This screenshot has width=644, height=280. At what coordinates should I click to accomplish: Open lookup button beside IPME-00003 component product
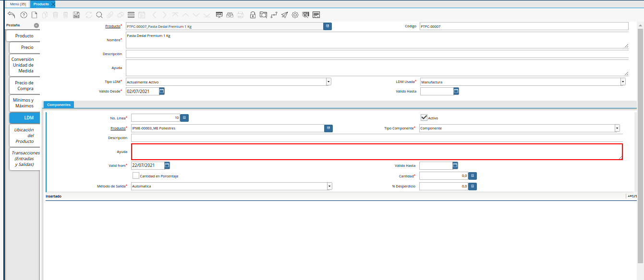click(328, 128)
